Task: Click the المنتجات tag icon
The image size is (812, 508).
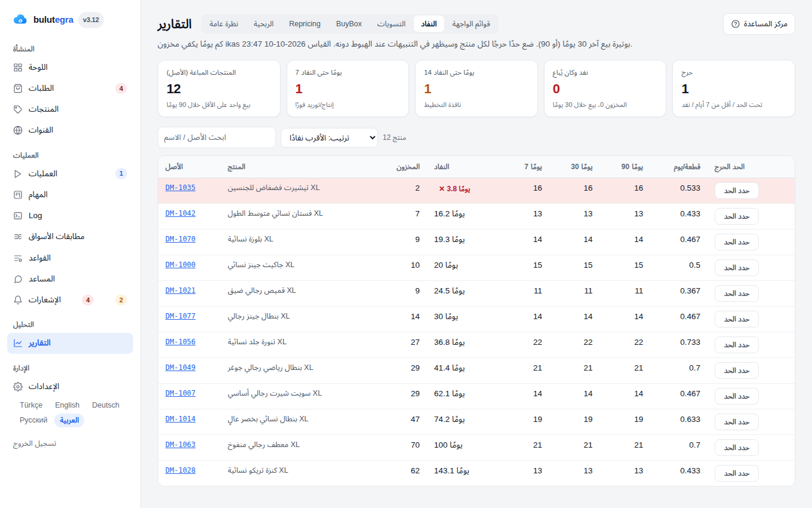Action: pos(18,109)
